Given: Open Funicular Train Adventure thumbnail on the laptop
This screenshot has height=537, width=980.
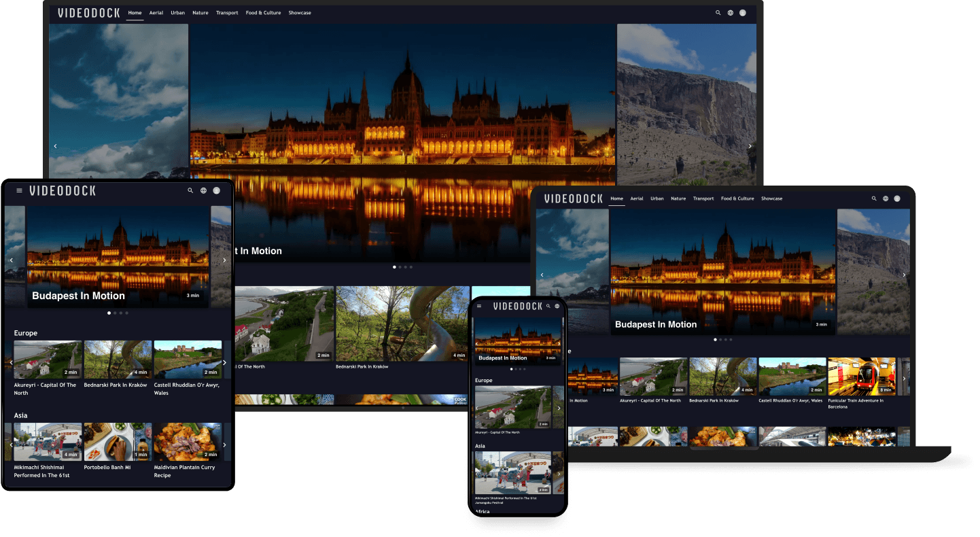Looking at the screenshot, I should pyautogui.click(x=862, y=377).
